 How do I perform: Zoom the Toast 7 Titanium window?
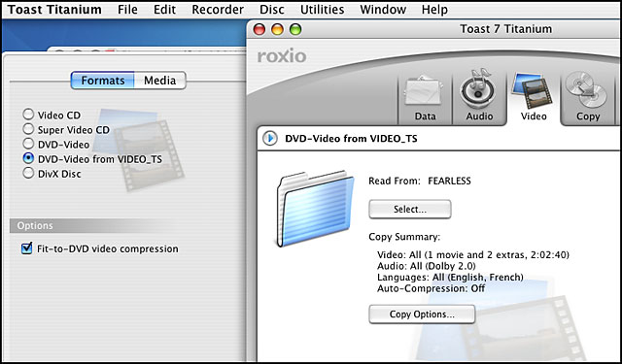[295, 29]
